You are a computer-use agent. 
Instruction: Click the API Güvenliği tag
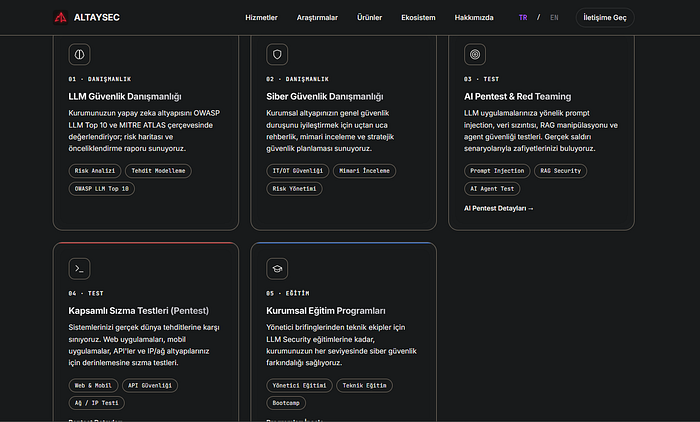point(150,385)
